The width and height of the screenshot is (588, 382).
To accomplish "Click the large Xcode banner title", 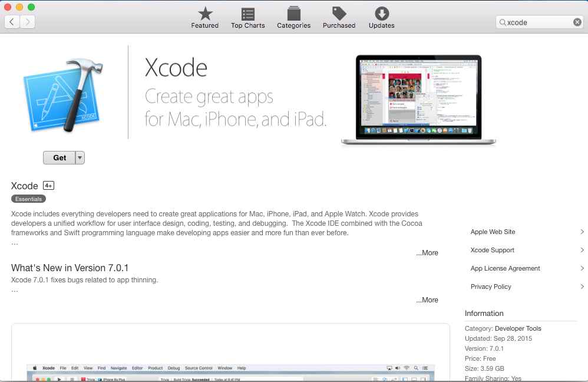I will click(176, 68).
